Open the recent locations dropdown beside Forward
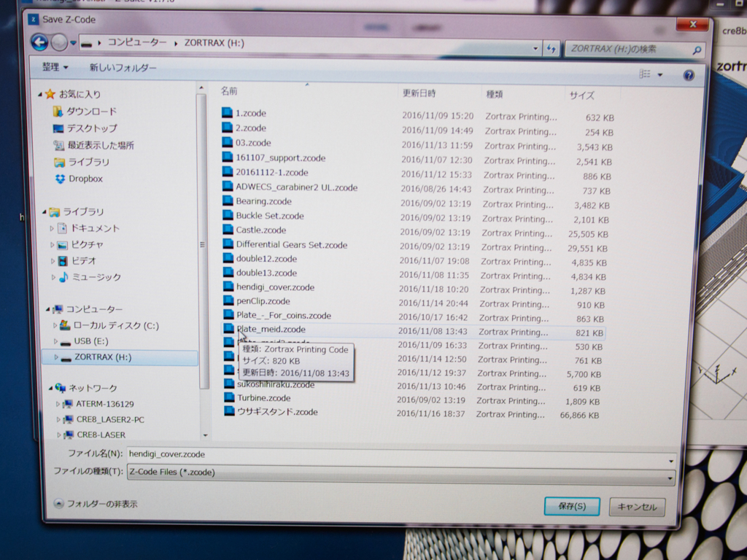747x560 pixels. tap(73, 43)
